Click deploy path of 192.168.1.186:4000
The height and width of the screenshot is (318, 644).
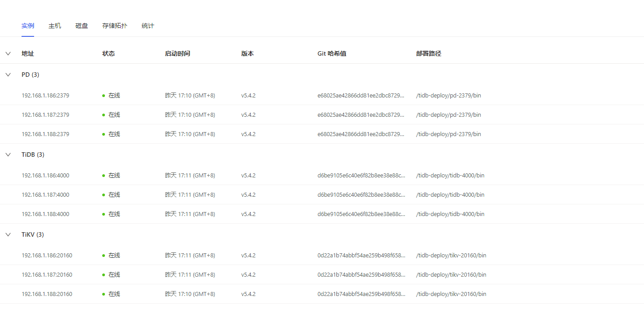[450, 176]
